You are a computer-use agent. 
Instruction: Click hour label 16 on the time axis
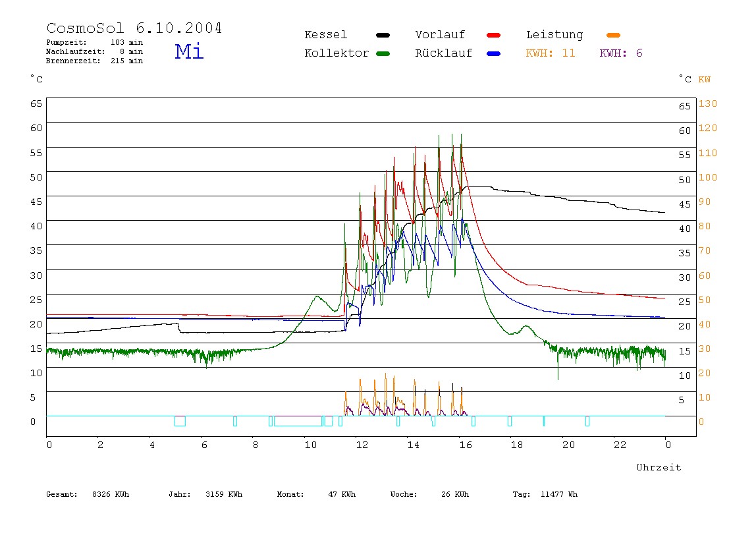coord(466,445)
